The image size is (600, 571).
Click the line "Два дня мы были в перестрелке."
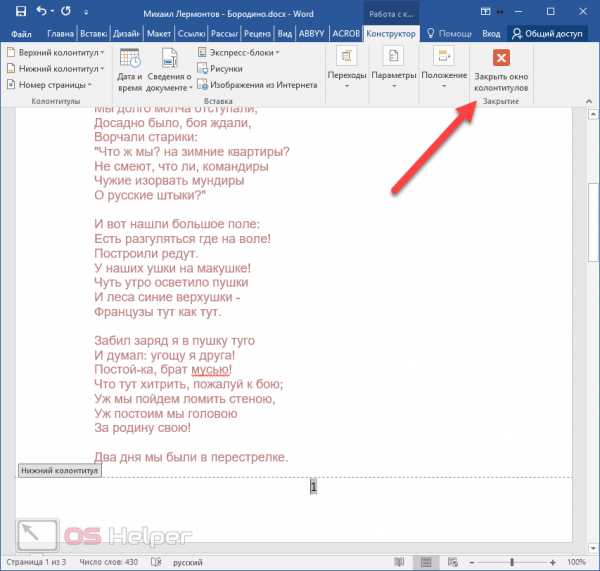pyautogui.click(x=191, y=457)
